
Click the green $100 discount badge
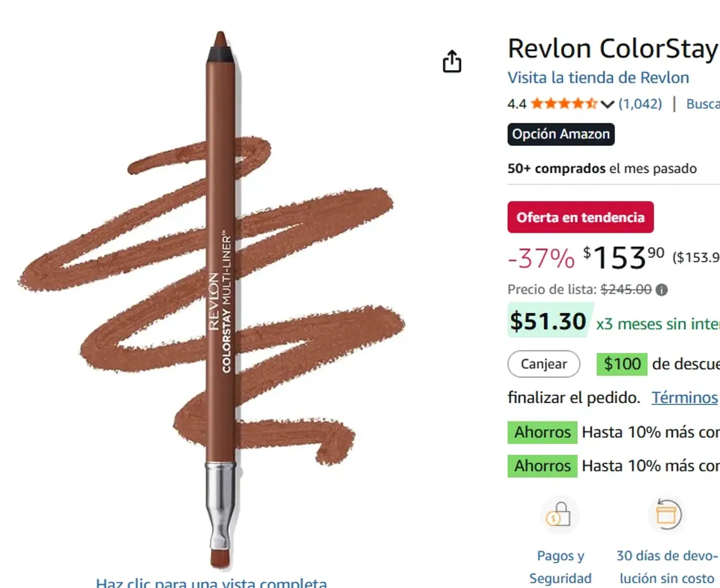point(622,364)
